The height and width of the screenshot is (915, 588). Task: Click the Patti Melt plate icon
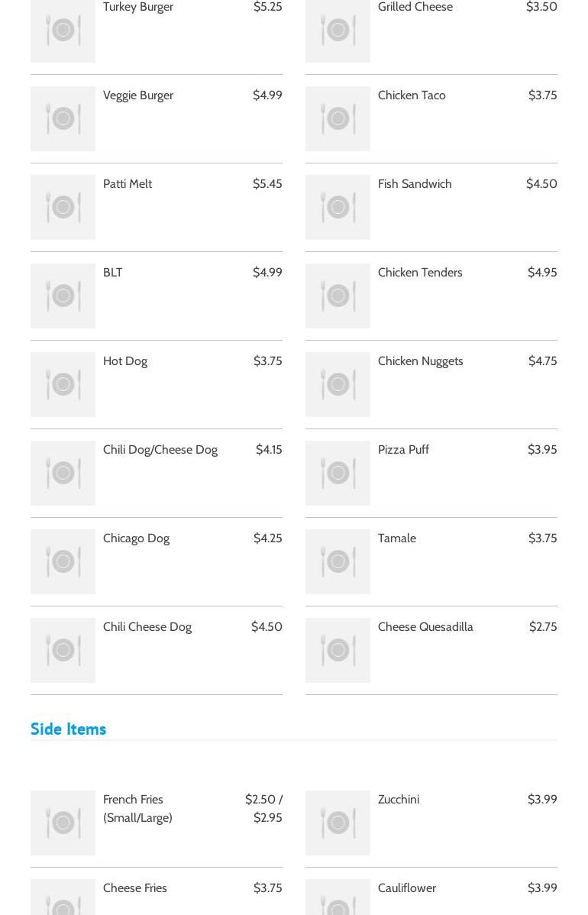click(x=63, y=207)
